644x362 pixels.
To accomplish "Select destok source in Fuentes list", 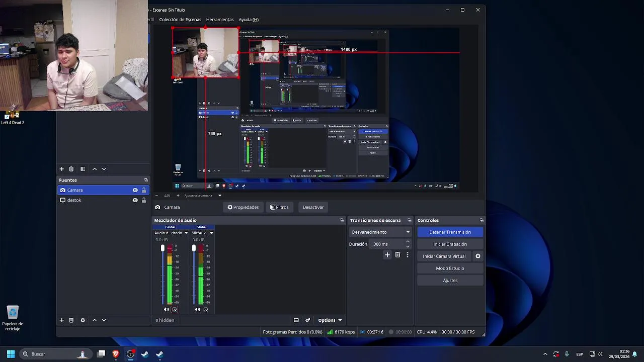I will click(x=103, y=200).
